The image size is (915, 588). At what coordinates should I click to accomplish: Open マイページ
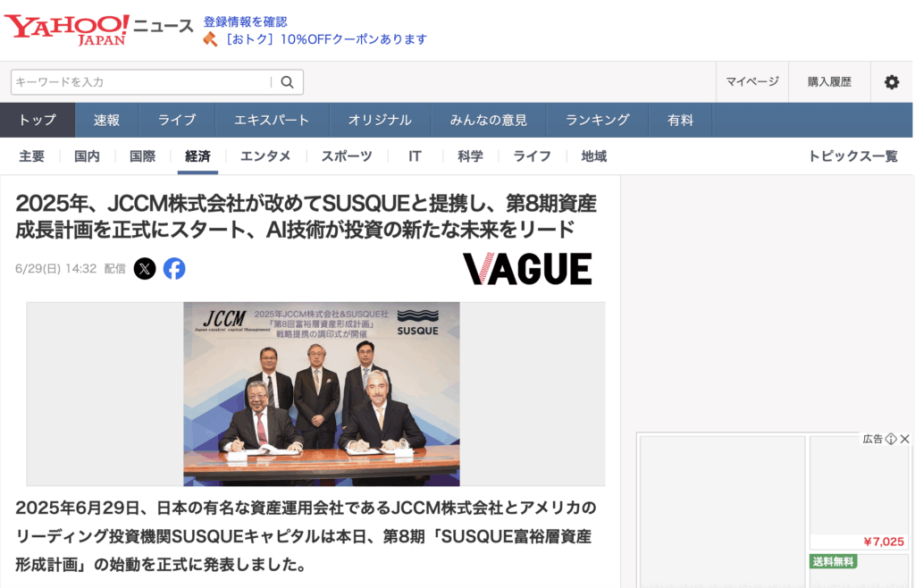pos(753,81)
